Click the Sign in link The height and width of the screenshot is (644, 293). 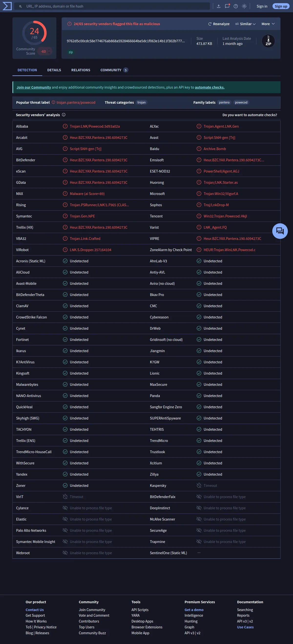click(x=262, y=6)
